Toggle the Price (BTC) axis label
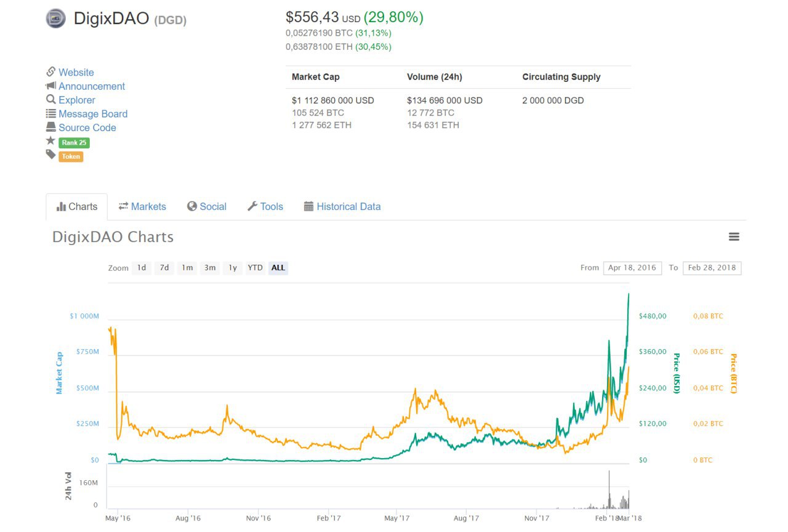The image size is (788, 532). coord(733,373)
